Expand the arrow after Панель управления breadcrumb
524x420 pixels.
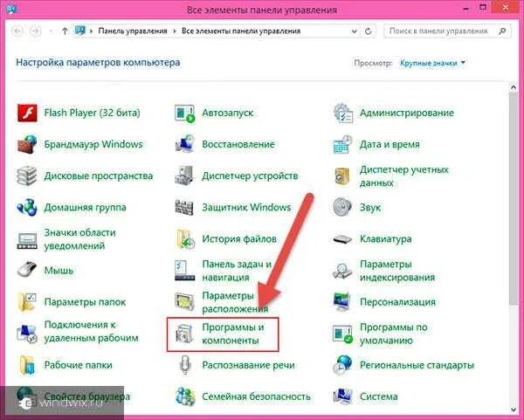tap(175, 31)
